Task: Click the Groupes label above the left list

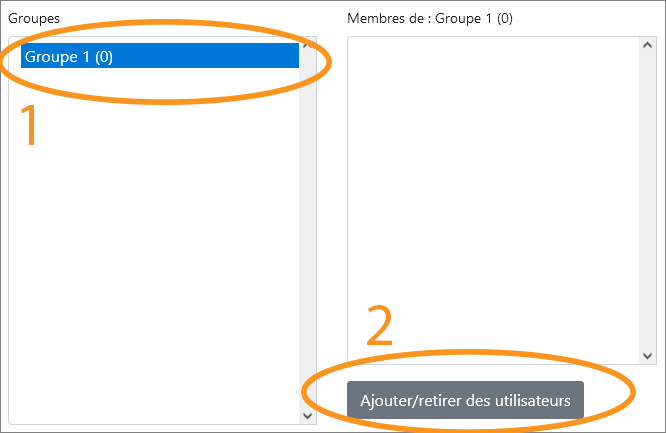Action: coord(34,19)
